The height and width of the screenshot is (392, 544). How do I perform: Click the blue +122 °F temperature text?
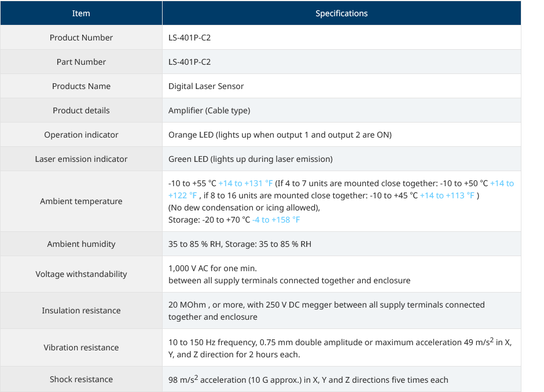(x=183, y=195)
